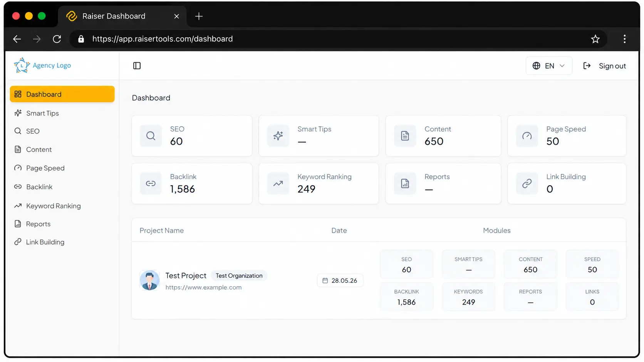The width and height of the screenshot is (644, 362).
Task: Click the Page Speed card gauge icon
Action: pos(527,136)
